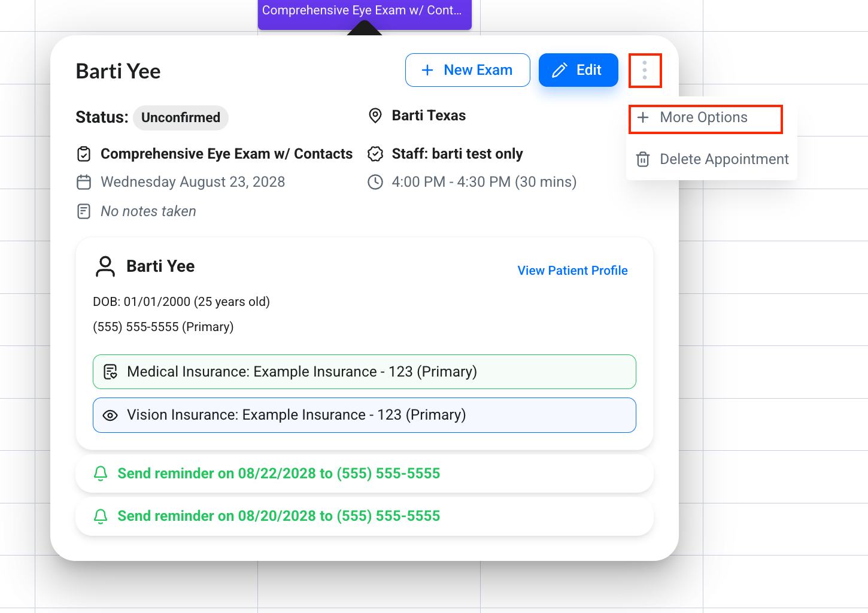Click the blue Edit button
Viewport: 868px width, 613px height.
[x=578, y=70]
